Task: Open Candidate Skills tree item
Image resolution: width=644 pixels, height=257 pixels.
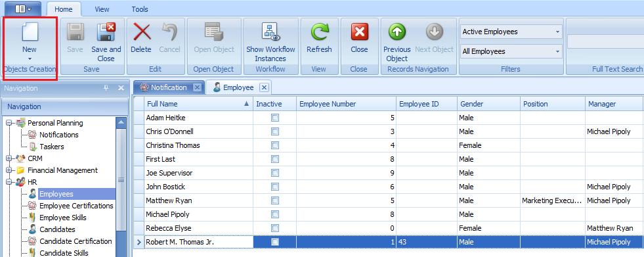Action: [64, 253]
